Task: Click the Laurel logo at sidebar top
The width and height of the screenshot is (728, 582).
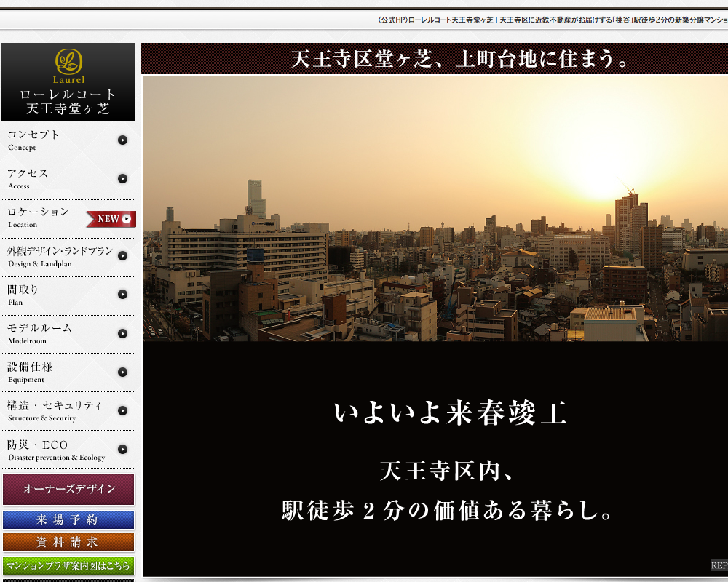Action: [x=68, y=65]
